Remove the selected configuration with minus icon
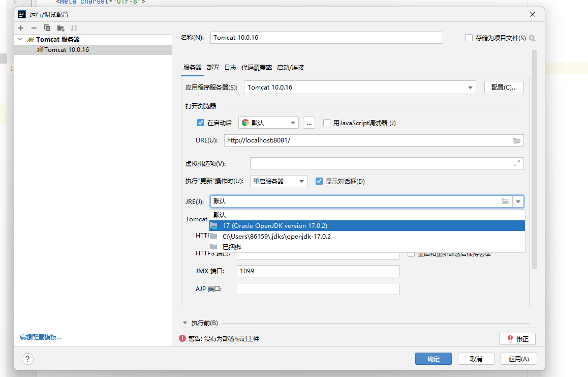 pyautogui.click(x=34, y=28)
